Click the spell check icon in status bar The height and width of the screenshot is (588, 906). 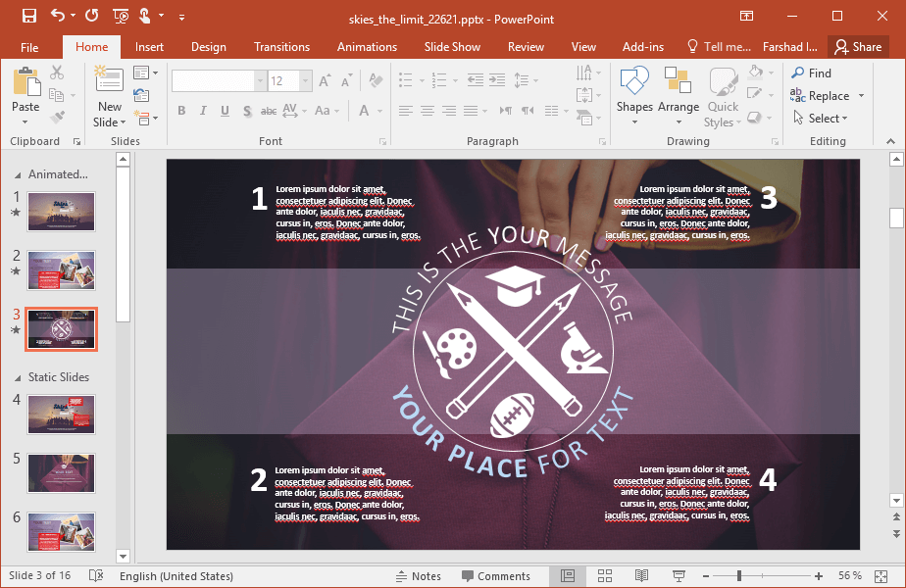point(96,575)
